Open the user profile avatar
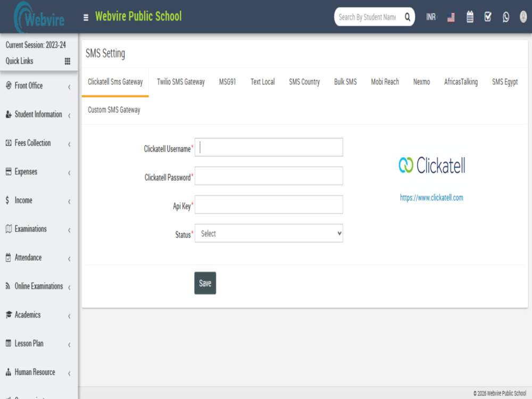The image size is (532, 399). pos(523,16)
